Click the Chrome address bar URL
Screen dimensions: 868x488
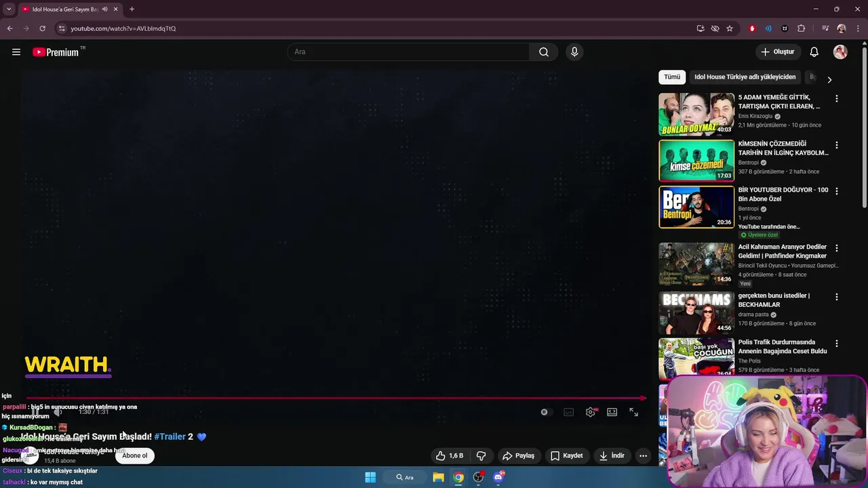pos(123,28)
